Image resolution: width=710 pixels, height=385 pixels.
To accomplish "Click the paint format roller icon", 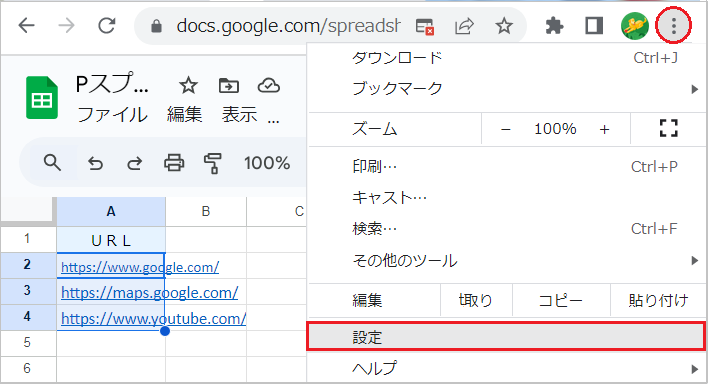I will click(213, 163).
